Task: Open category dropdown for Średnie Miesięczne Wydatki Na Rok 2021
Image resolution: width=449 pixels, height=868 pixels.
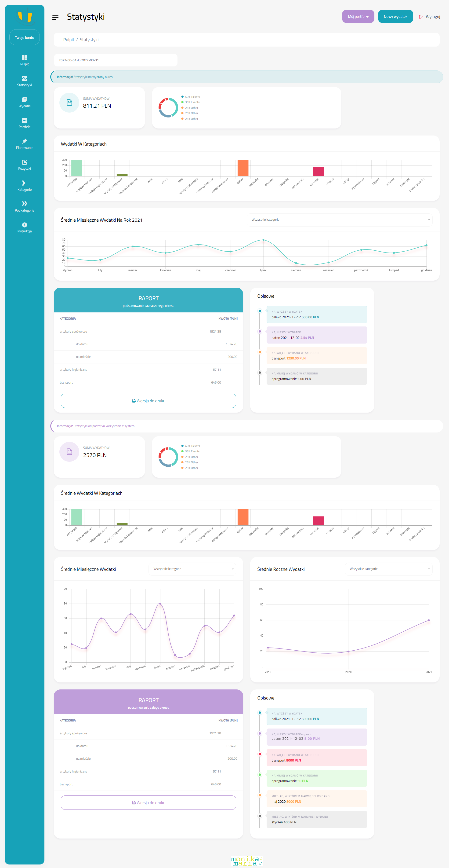Action: pyautogui.click(x=339, y=220)
